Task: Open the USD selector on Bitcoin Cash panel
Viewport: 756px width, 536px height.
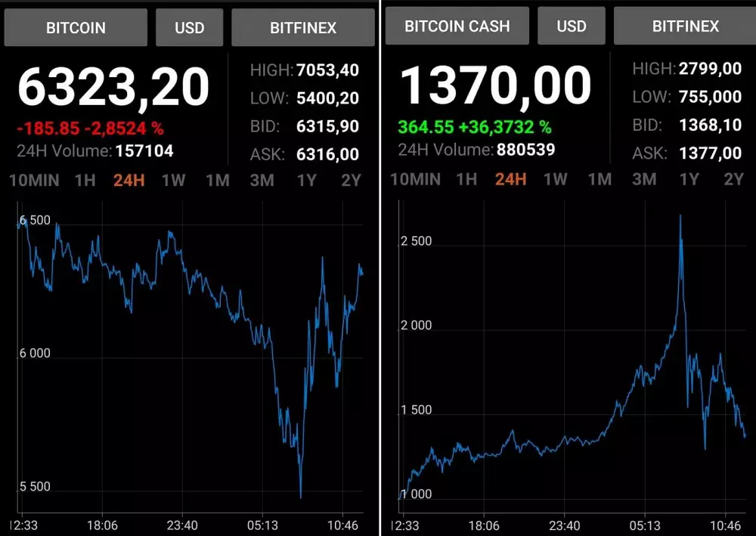Action: [572, 25]
